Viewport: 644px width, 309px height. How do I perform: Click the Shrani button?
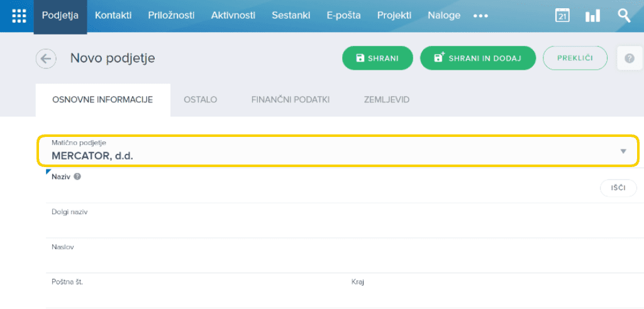(377, 58)
